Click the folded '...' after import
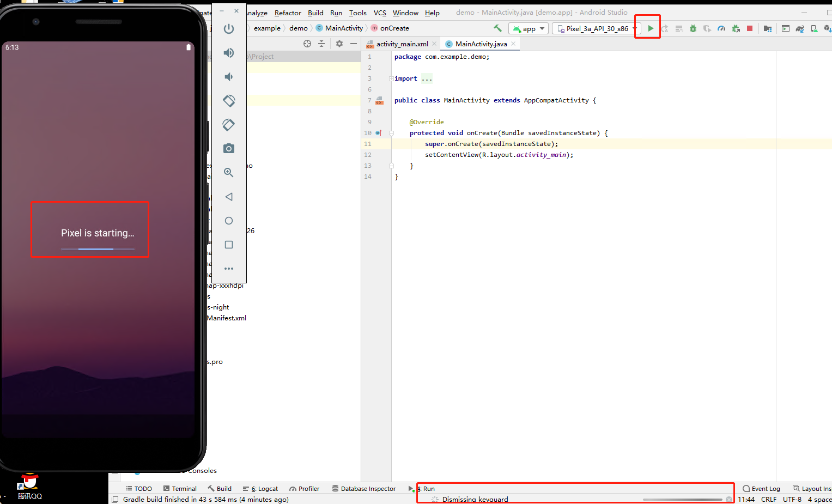The image size is (832, 504). [x=427, y=78]
